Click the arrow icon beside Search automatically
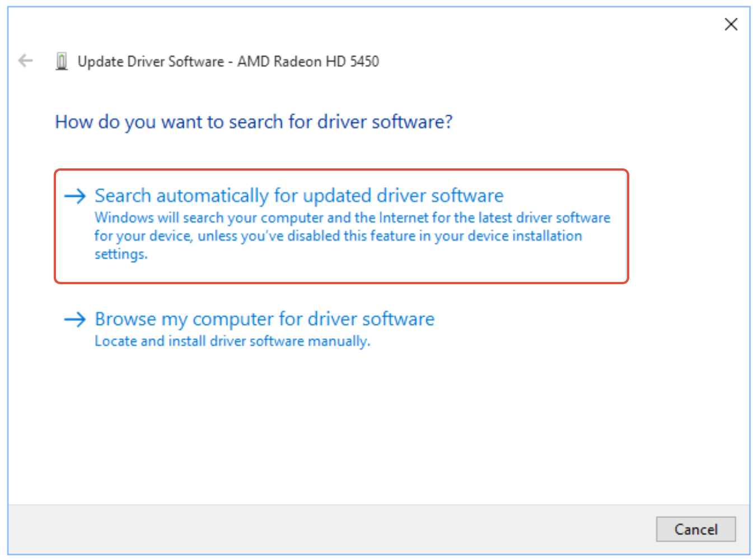Image resolution: width=753 pixels, height=560 pixels. [75, 196]
